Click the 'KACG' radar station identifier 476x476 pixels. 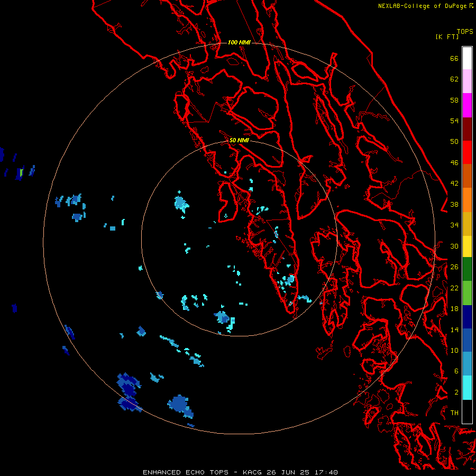(253, 472)
